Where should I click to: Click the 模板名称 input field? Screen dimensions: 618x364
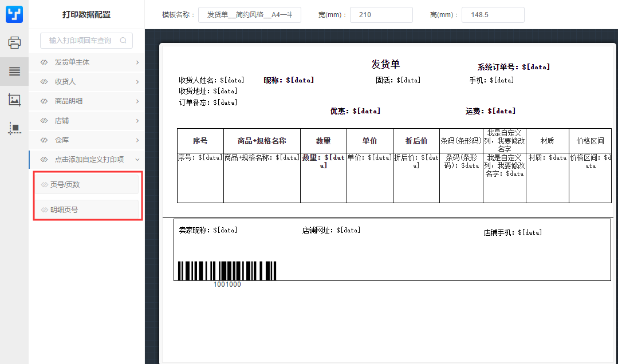point(250,14)
